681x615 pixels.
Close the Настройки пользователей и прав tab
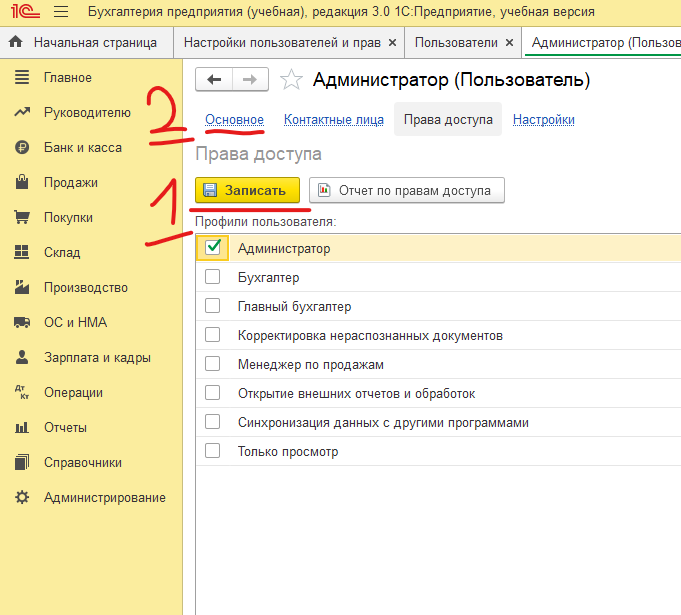click(x=392, y=43)
